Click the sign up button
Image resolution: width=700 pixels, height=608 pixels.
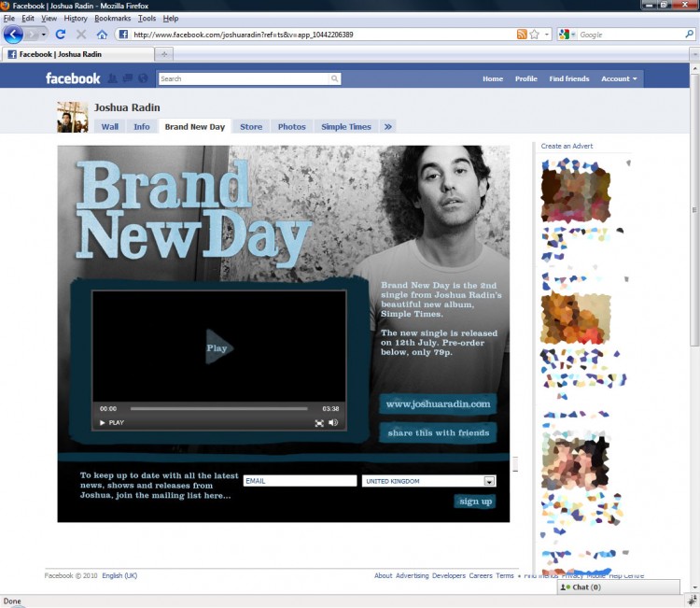[x=475, y=502]
